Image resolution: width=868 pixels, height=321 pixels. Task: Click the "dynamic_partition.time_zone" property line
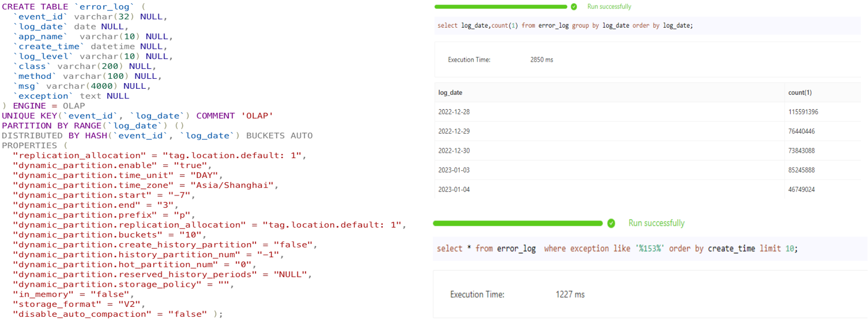coord(145,185)
